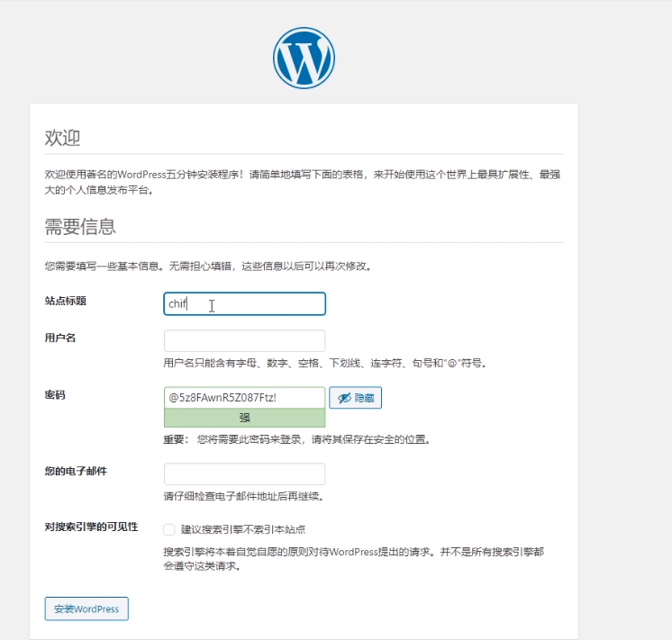Focus the 站点标题 site title field
Viewport: 672px width, 640px height.
pos(244,303)
